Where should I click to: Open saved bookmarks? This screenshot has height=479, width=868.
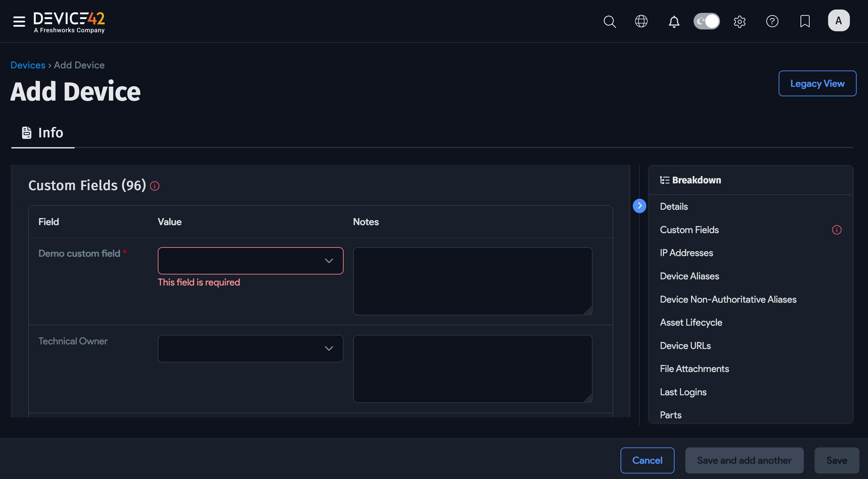pyautogui.click(x=805, y=21)
